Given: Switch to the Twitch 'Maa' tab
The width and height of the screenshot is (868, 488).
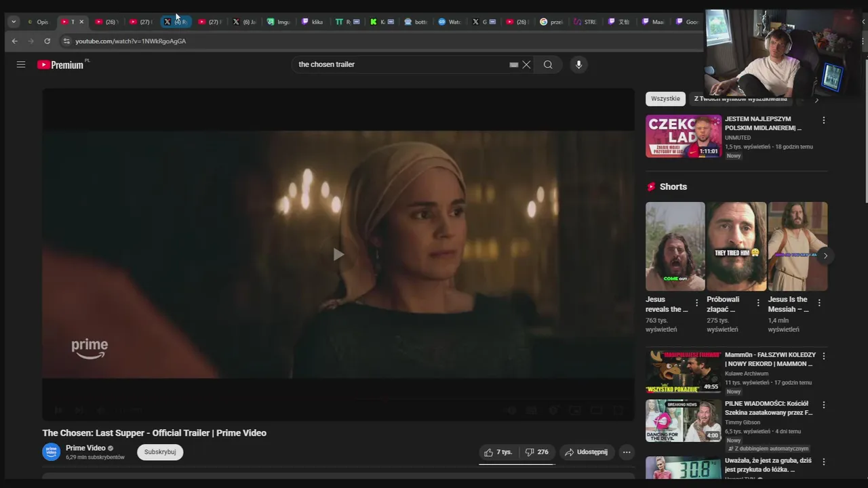Looking at the screenshot, I should click(x=654, y=22).
